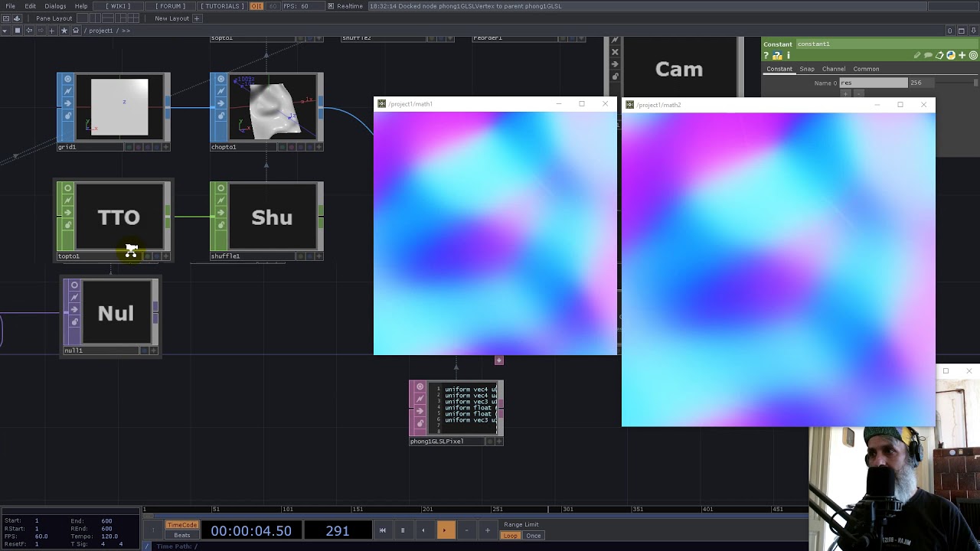
Task: Click bookmark star icon in path bar
Action: (x=64, y=31)
